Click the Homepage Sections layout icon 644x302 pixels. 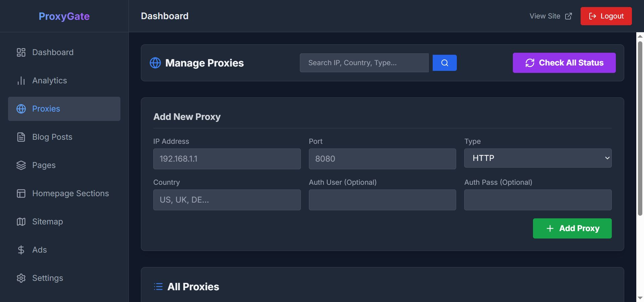(21, 193)
